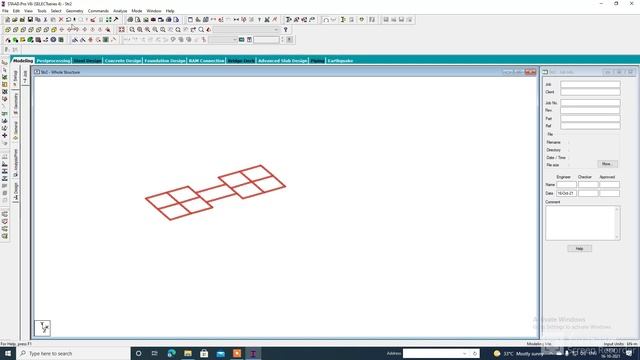Image resolution: width=640 pixels, height=360 pixels.
Task: Click the Job No. input field
Action: pyautogui.click(x=590, y=103)
